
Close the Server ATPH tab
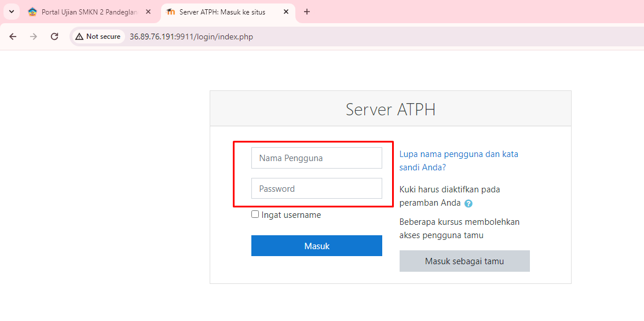point(286,12)
